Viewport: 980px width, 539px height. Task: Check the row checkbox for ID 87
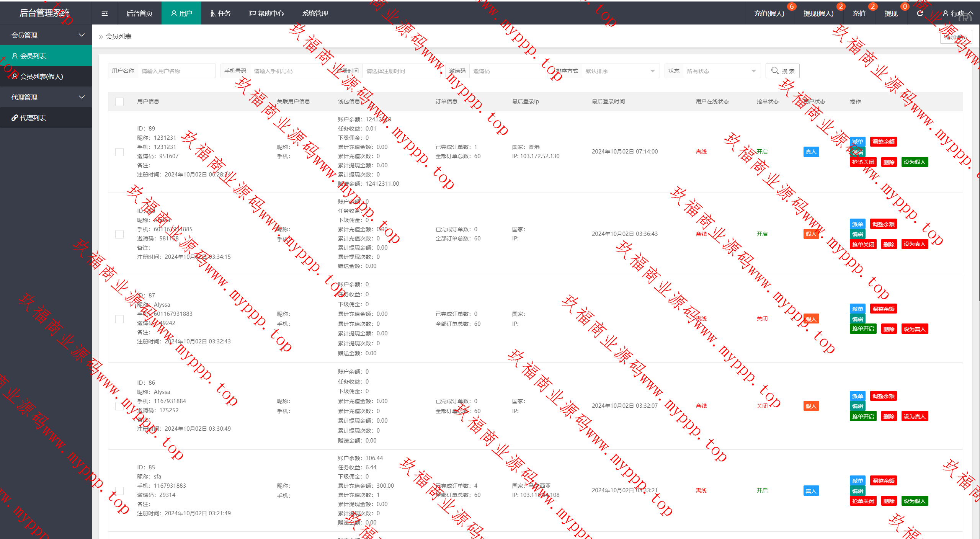click(x=119, y=319)
